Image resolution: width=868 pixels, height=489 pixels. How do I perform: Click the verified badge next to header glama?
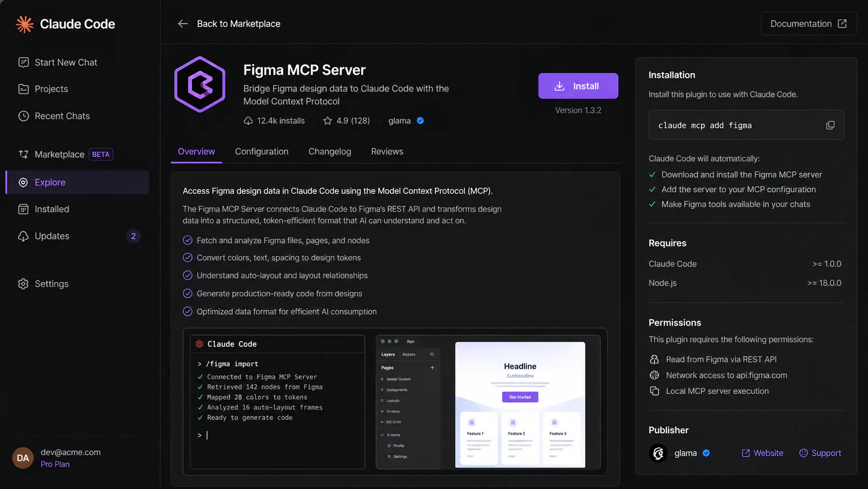[421, 121]
